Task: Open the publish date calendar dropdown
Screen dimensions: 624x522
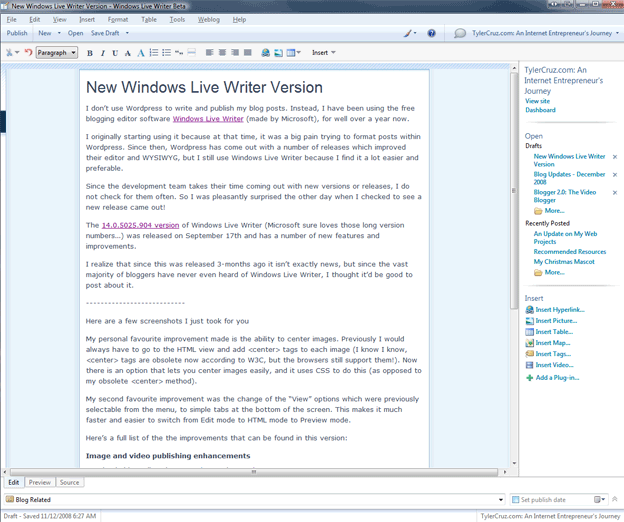Action: point(600,499)
